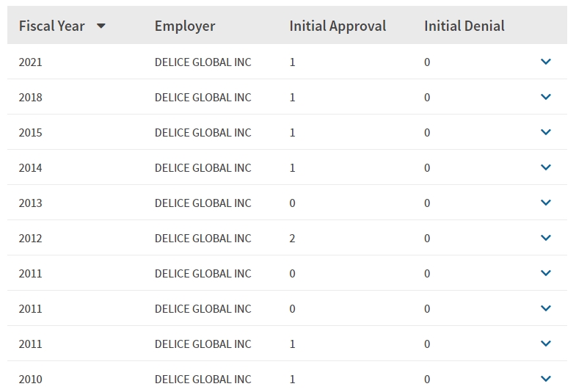Sort by the Fiscal Year column header
The image size is (576, 392).
tap(52, 26)
